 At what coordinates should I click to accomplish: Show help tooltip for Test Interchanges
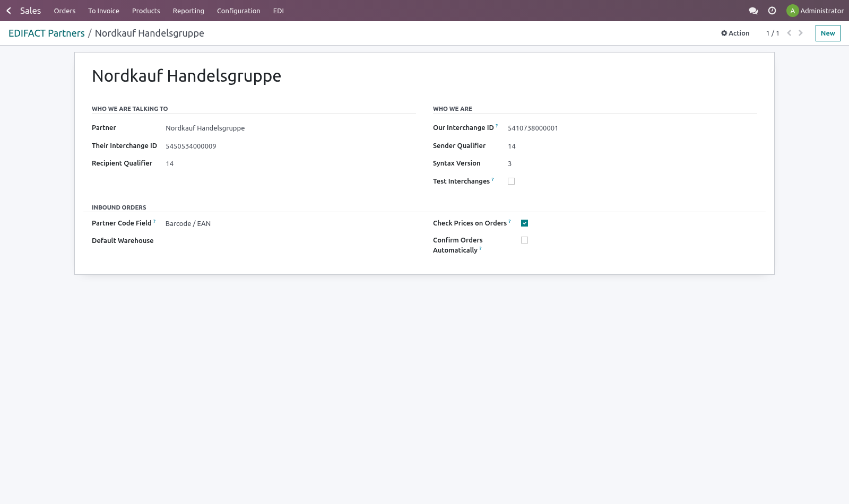(x=492, y=180)
